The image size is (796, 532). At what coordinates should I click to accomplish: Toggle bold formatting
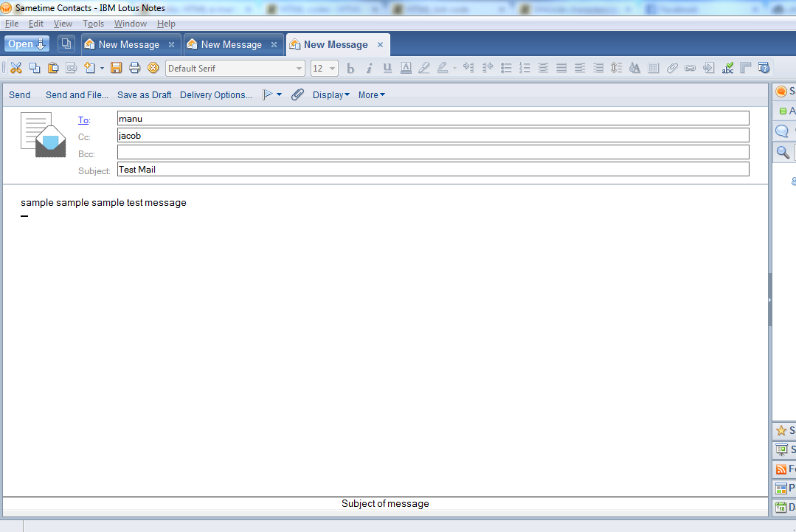[x=350, y=68]
